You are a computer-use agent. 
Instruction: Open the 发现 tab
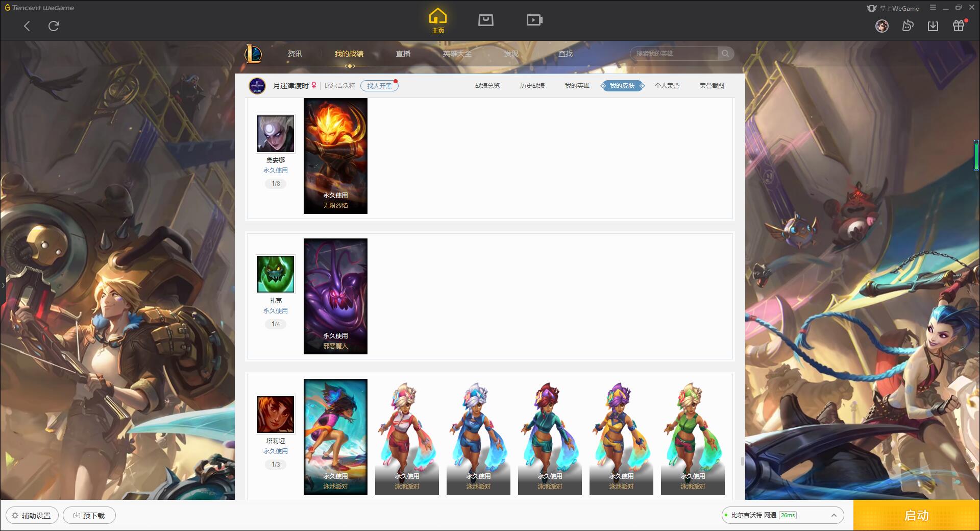pos(511,54)
